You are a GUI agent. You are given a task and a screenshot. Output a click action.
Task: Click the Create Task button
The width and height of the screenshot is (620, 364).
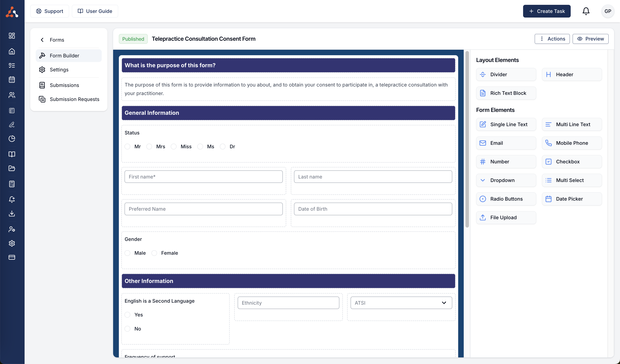point(547,11)
